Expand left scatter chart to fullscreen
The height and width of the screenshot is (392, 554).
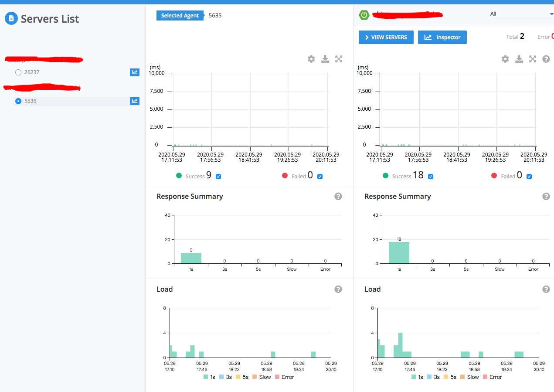point(339,59)
